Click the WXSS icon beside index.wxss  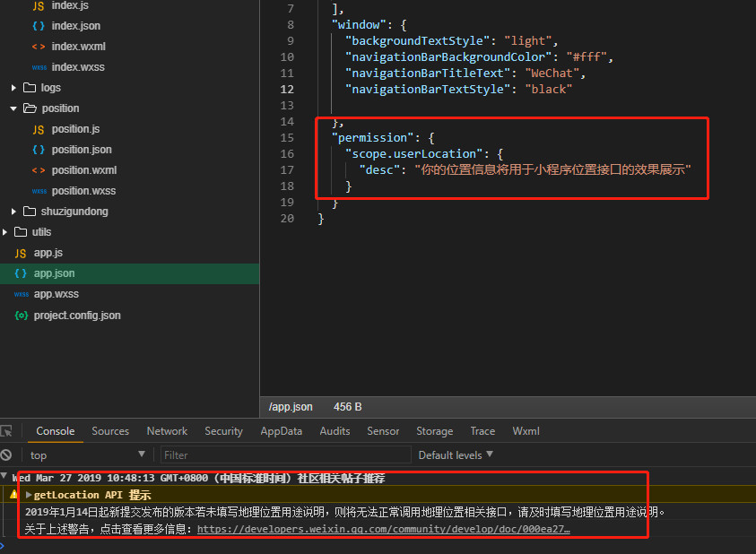coord(39,67)
